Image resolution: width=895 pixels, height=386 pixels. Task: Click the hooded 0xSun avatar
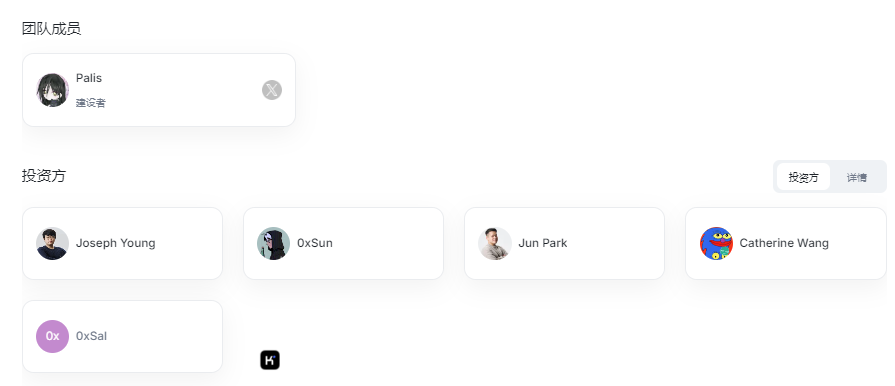tap(273, 243)
